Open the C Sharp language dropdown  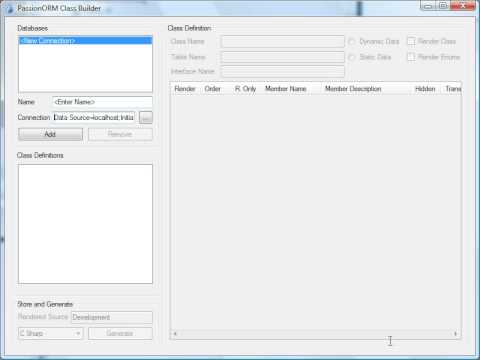[x=50, y=333]
